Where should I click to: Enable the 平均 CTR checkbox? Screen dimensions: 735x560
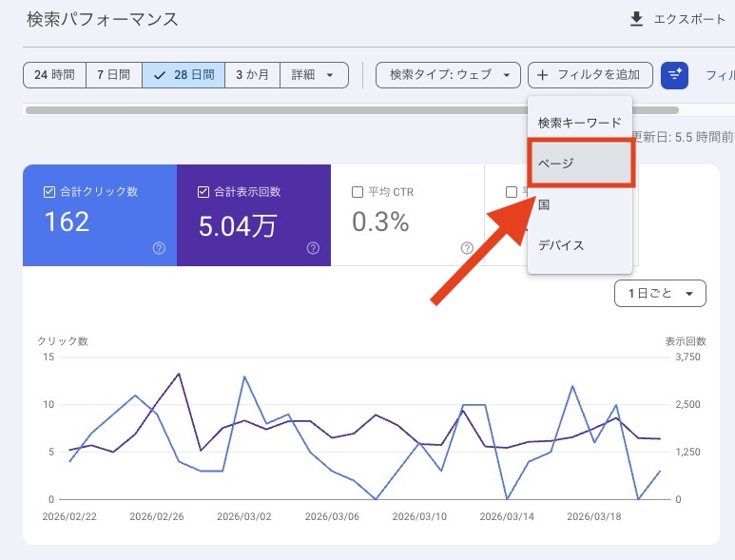(358, 192)
